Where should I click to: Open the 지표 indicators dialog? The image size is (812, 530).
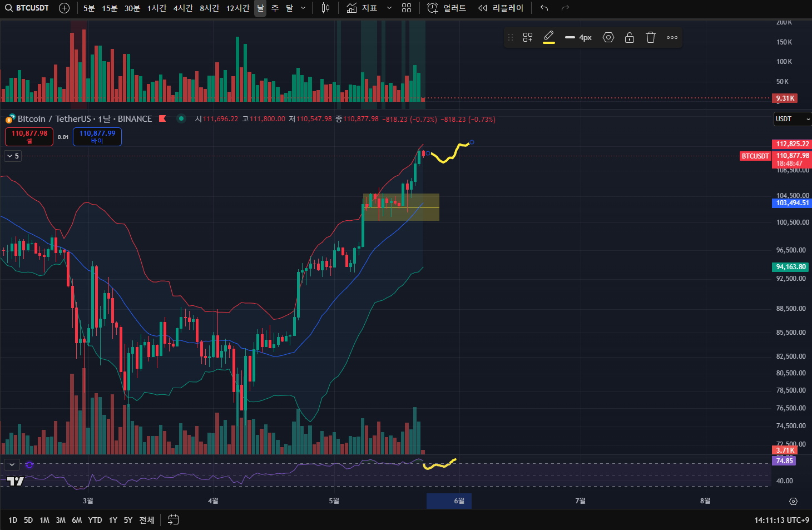point(362,8)
